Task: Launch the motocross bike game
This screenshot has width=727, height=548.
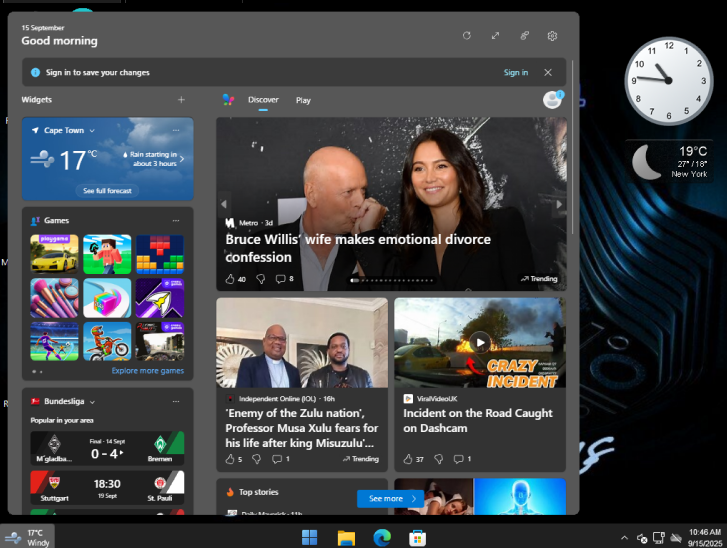Action: click(107, 341)
